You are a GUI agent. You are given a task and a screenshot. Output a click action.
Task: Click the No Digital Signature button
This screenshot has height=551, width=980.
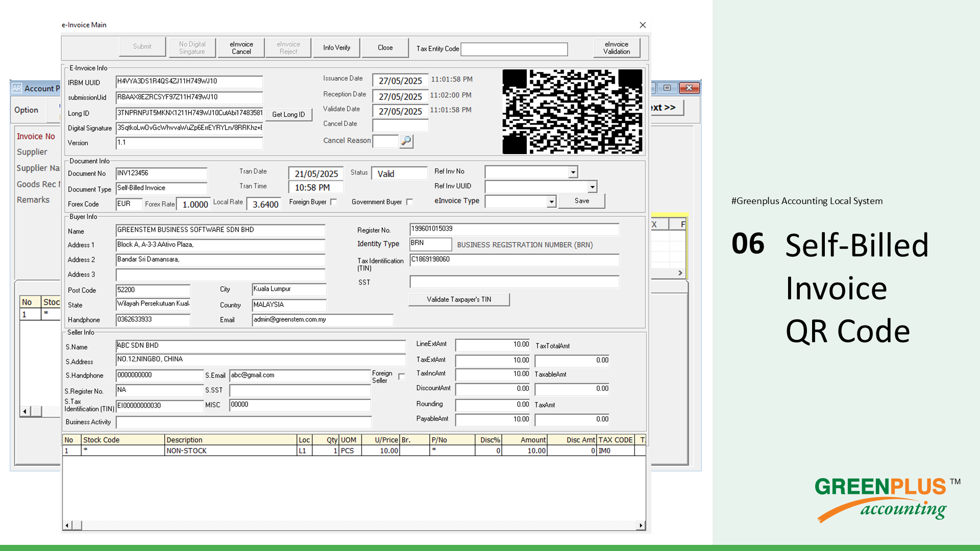coord(192,48)
